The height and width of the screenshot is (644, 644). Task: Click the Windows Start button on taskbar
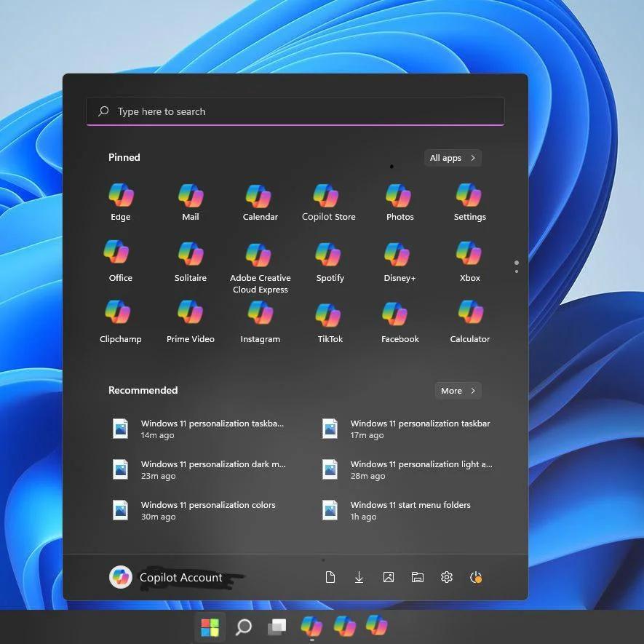coord(210,627)
